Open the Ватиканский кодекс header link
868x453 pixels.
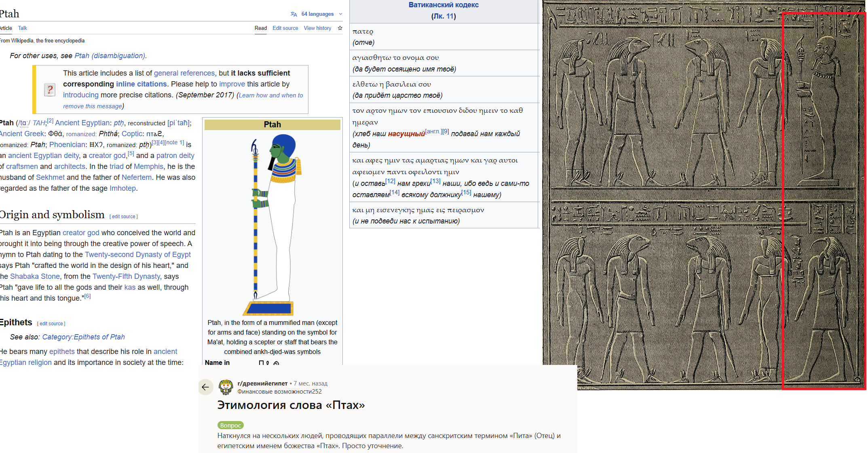(x=443, y=5)
